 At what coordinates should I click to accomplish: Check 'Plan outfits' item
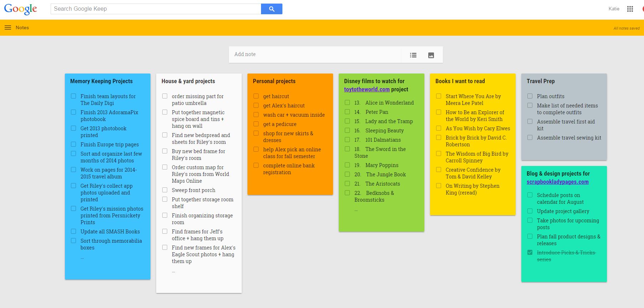coord(530,96)
